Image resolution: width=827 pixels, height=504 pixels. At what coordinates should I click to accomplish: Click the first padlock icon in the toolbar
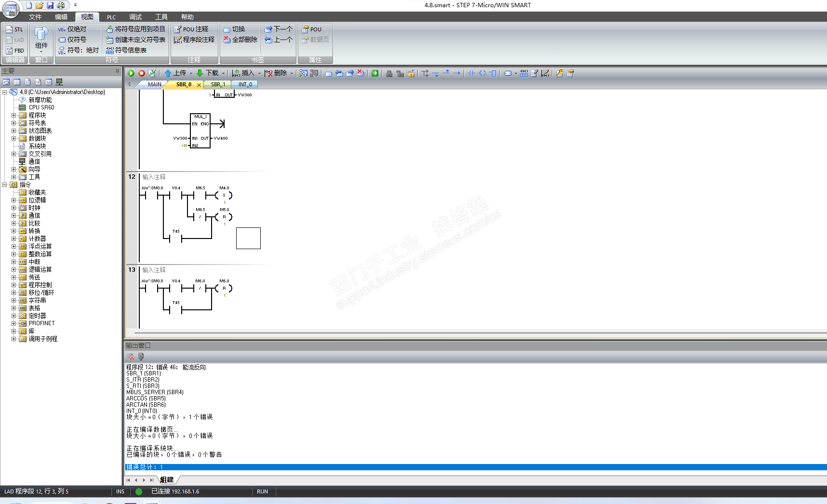pyautogui.click(x=389, y=73)
